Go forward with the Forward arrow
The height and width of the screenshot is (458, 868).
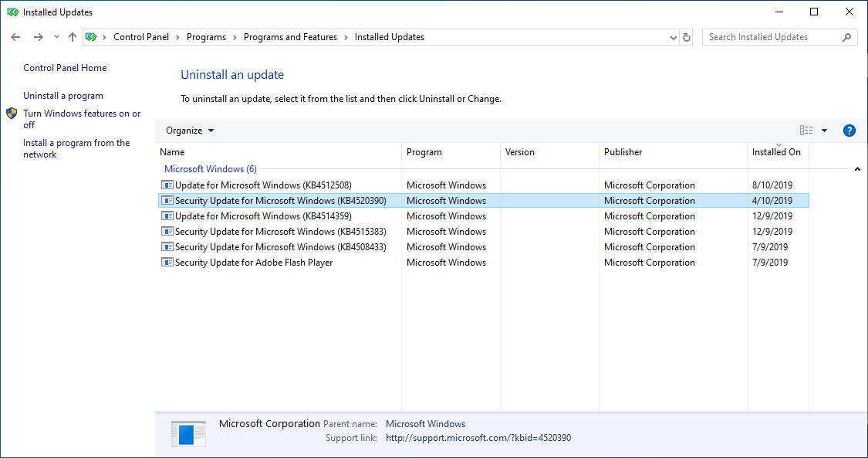[39, 37]
